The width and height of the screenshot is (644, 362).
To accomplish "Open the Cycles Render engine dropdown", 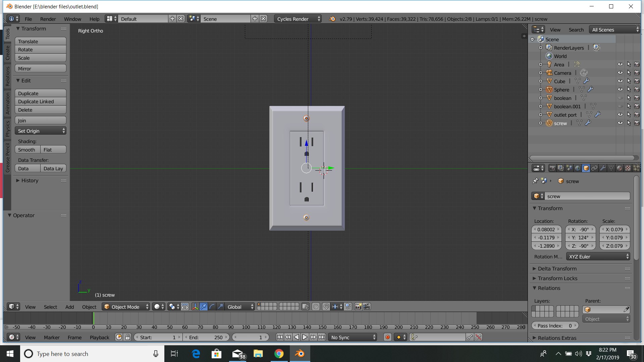I will pos(298,19).
